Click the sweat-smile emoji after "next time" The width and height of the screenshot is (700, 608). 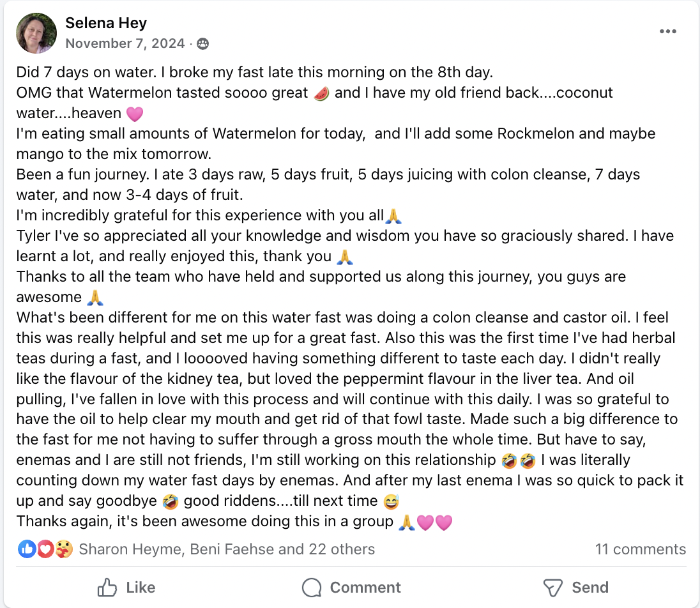[x=392, y=501]
